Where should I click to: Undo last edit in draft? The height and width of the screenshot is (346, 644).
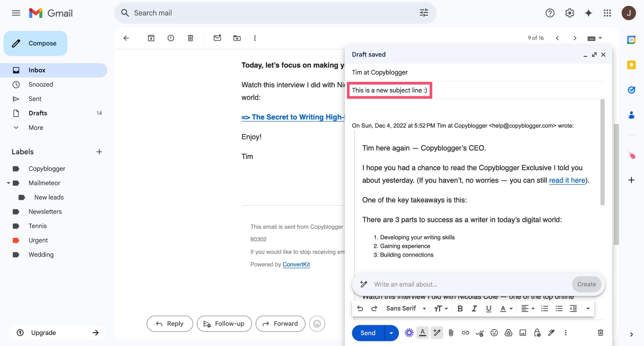click(x=360, y=309)
